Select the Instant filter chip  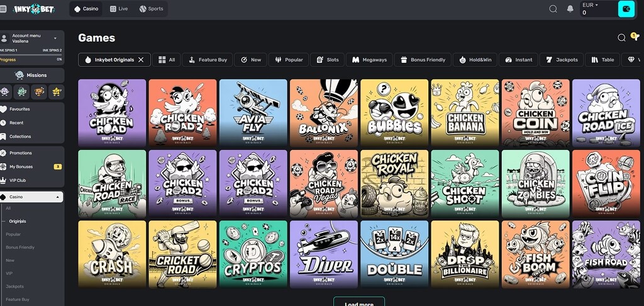(518, 60)
